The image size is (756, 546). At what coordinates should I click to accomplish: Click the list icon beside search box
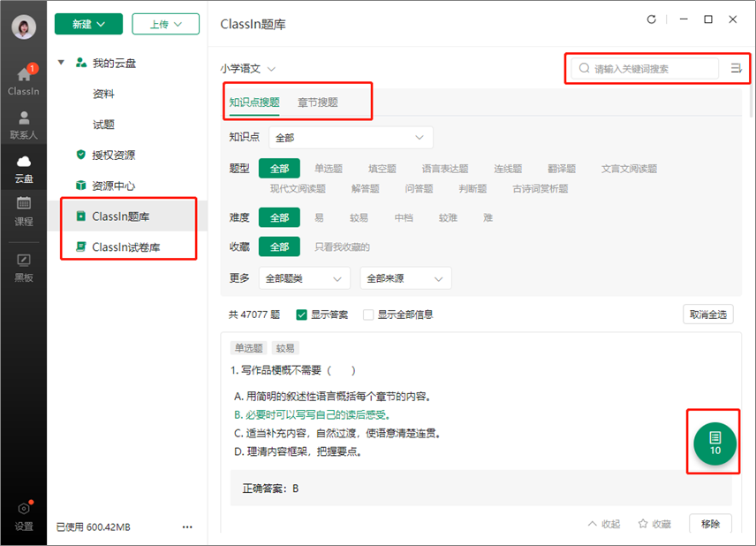point(736,69)
